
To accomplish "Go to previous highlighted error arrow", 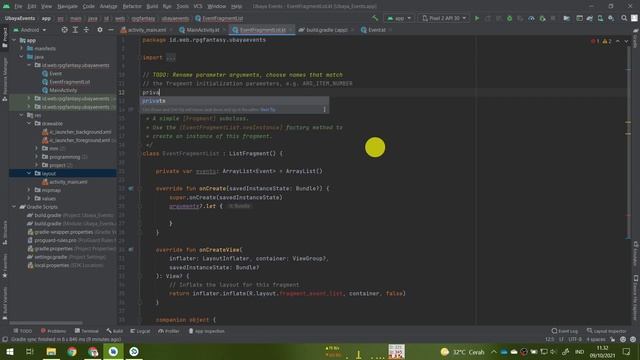I will [618, 41].
